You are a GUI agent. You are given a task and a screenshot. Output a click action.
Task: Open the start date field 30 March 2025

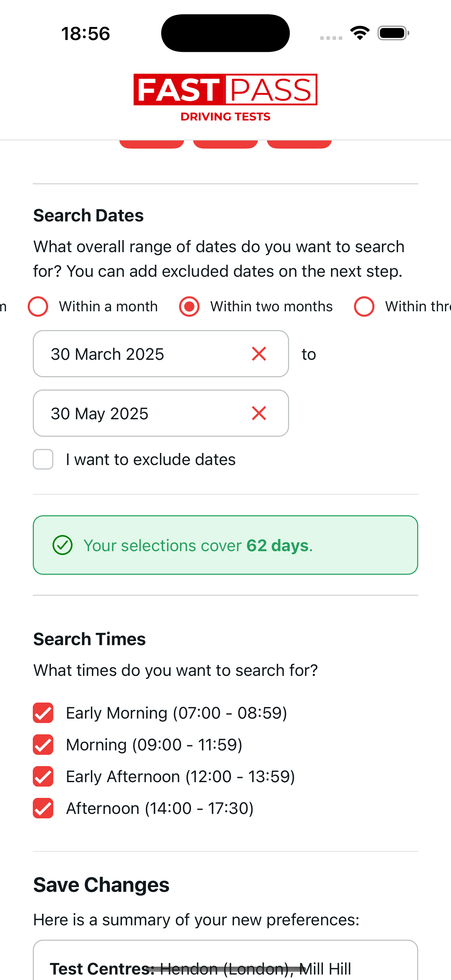(137, 354)
